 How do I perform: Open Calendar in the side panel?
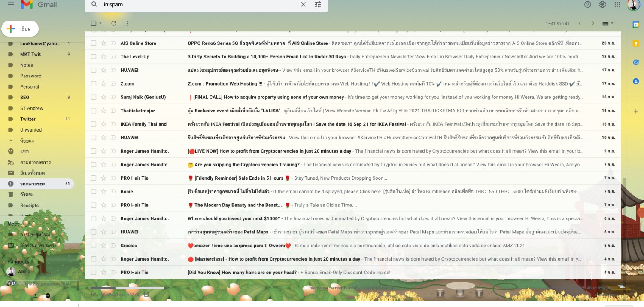pyautogui.click(x=636, y=25)
